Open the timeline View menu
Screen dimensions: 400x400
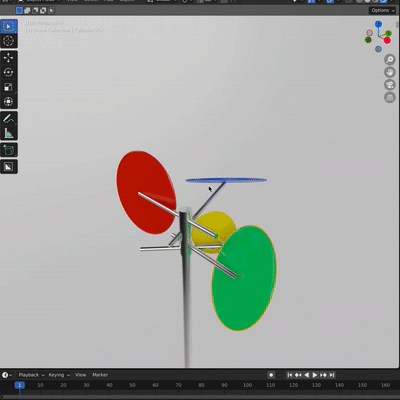[x=80, y=375]
